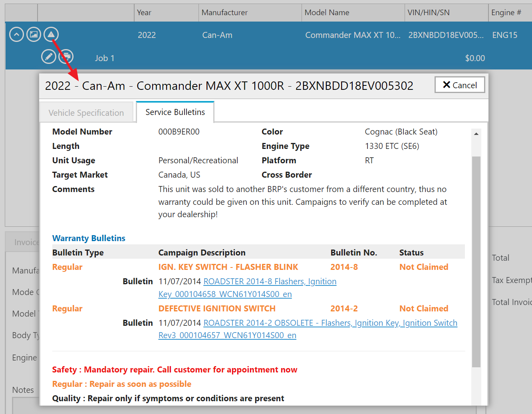Click the Quality repair legend line

pos(168,398)
